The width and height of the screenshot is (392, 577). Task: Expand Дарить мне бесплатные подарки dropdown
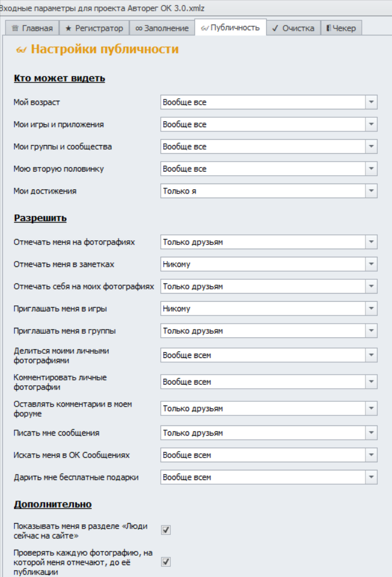coord(371,477)
